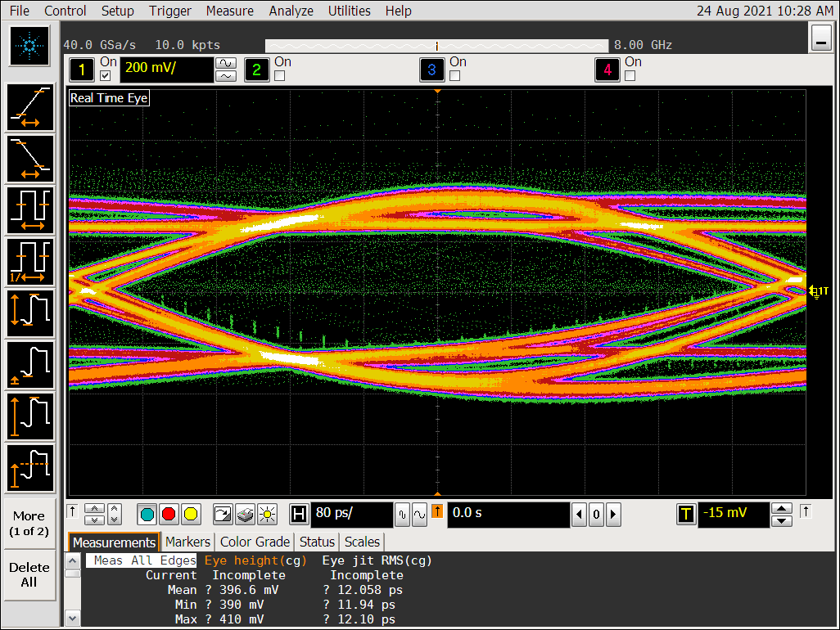Image resolution: width=840 pixels, height=630 pixels.
Task: Enable channel 4 On checkbox
Action: point(630,76)
